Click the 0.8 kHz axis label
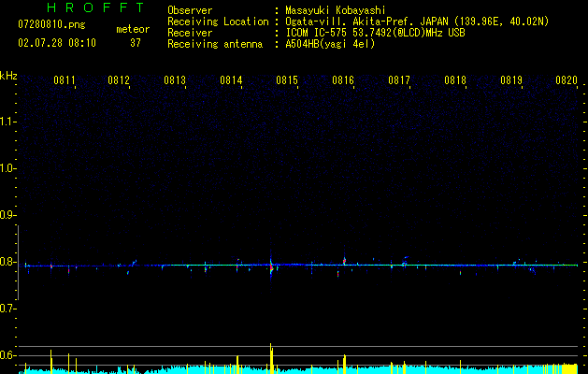Screen dimensions: 588x374 pos(7,262)
